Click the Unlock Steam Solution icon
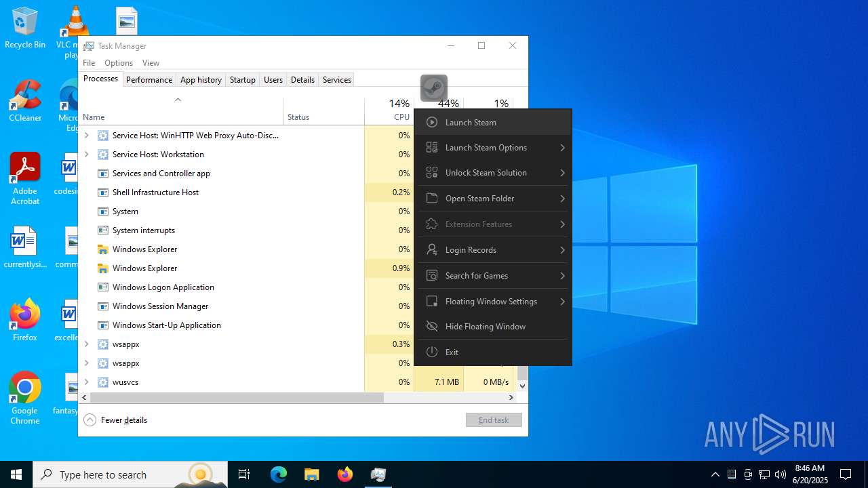 (x=432, y=173)
